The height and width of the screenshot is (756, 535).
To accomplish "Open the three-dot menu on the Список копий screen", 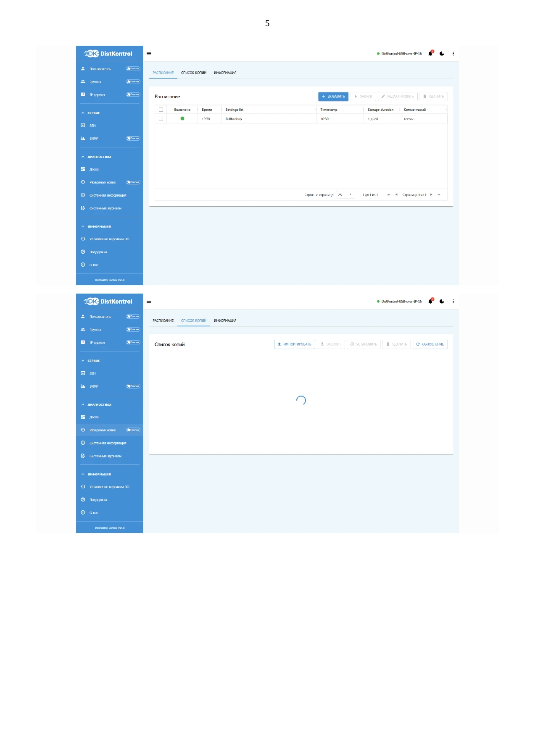I will [x=453, y=302].
